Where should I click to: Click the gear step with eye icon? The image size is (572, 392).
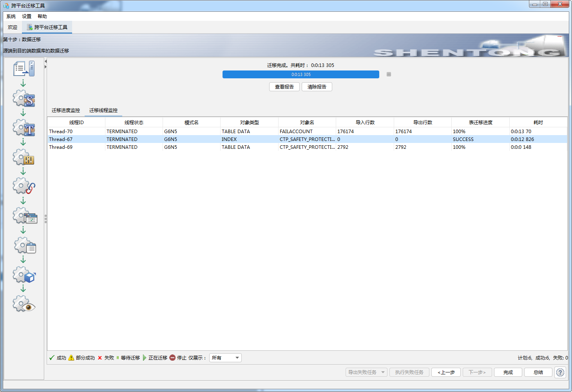[24, 305]
